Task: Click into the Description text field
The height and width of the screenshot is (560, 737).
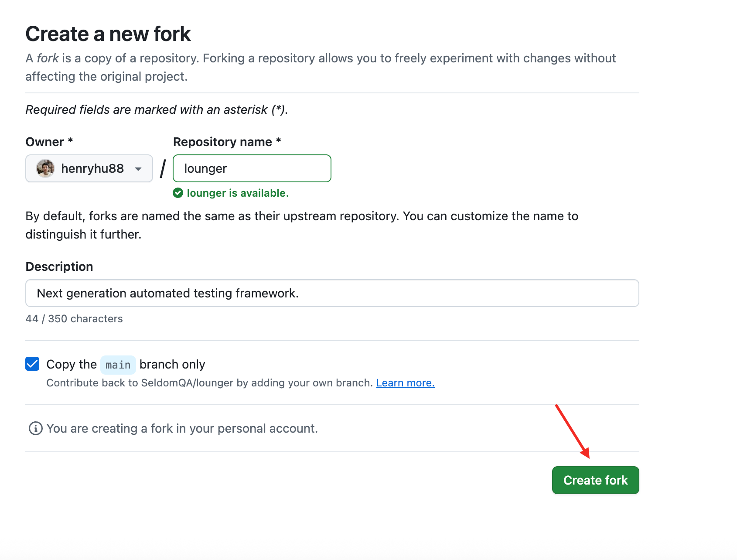Action: (332, 293)
